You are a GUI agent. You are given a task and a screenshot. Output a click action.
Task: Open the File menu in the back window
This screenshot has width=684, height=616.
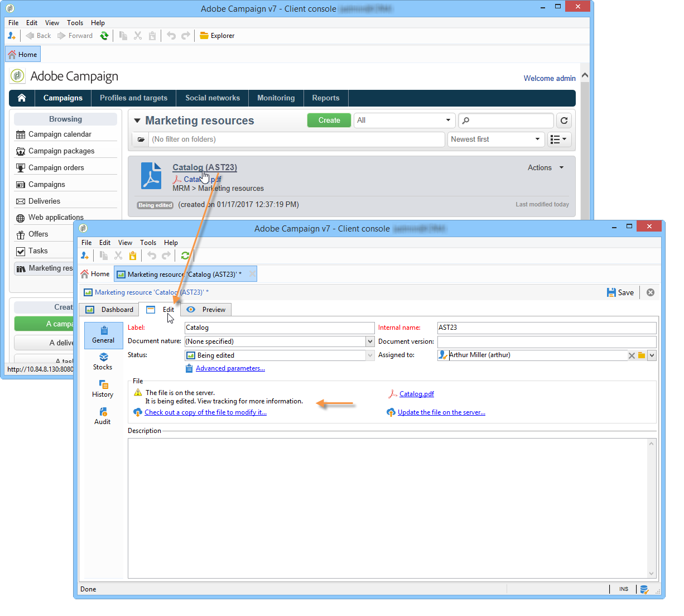pyautogui.click(x=13, y=23)
